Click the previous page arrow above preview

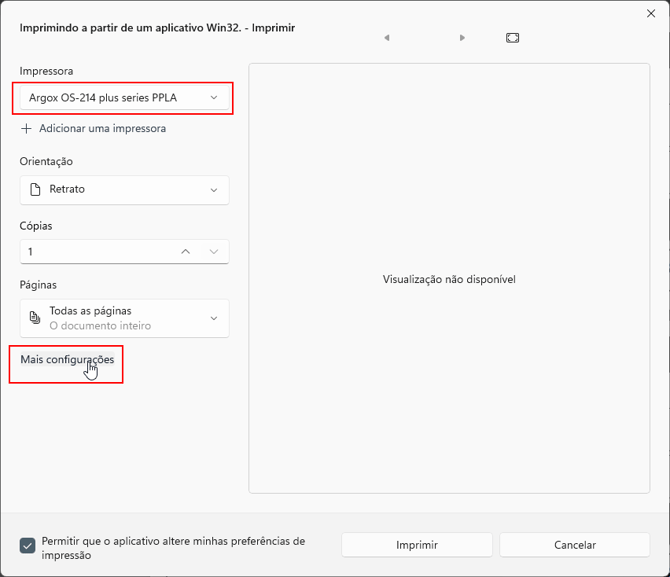pyautogui.click(x=386, y=38)
